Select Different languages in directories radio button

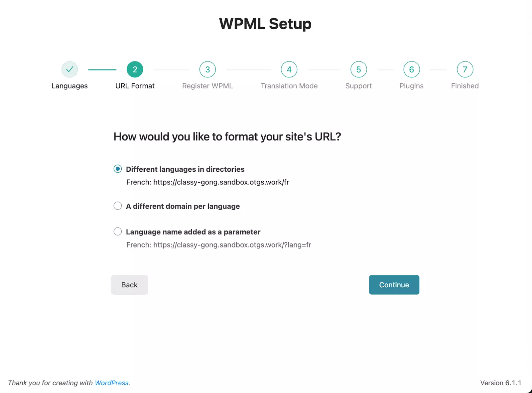(x=117, y=169)
